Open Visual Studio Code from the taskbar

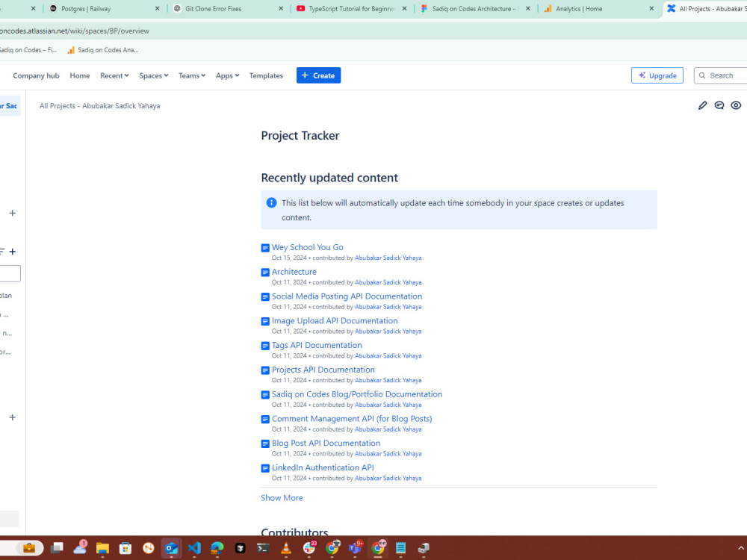coord(194,548)
